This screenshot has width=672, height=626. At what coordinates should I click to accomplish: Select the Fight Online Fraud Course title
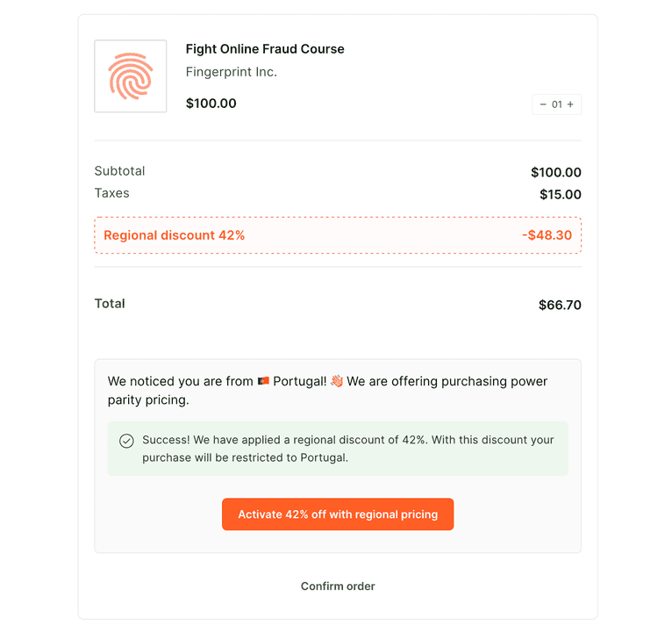pos(265,49)
